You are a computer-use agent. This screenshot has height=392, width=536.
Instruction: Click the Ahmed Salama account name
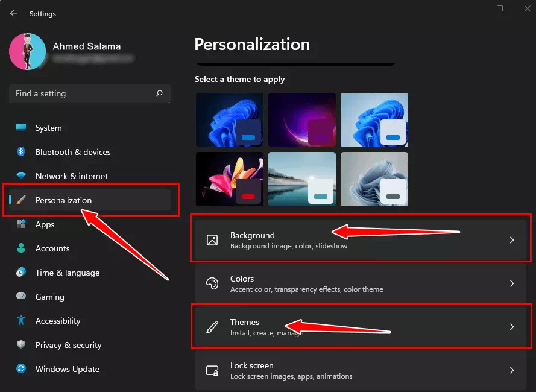86,46
